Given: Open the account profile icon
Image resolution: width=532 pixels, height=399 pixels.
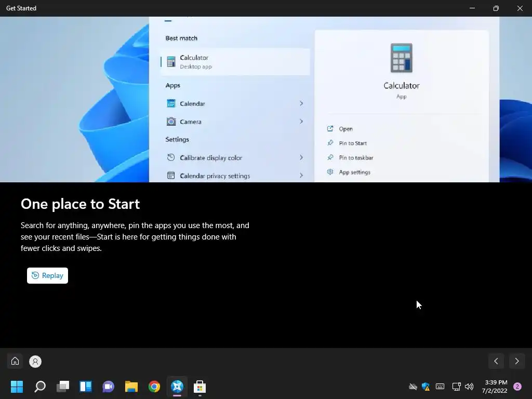Looking at the screenshot, I should [35, 362].
